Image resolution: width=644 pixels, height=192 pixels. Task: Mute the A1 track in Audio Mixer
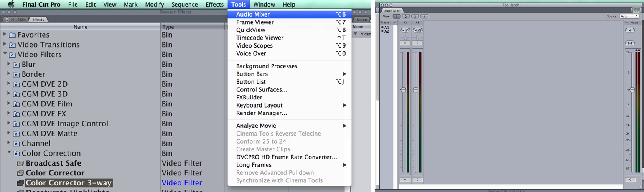[x=403, y=30]
